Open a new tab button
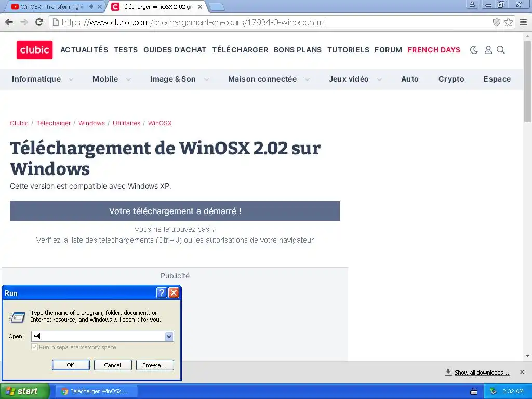The image size is (532, 399). tap(216, 7)
